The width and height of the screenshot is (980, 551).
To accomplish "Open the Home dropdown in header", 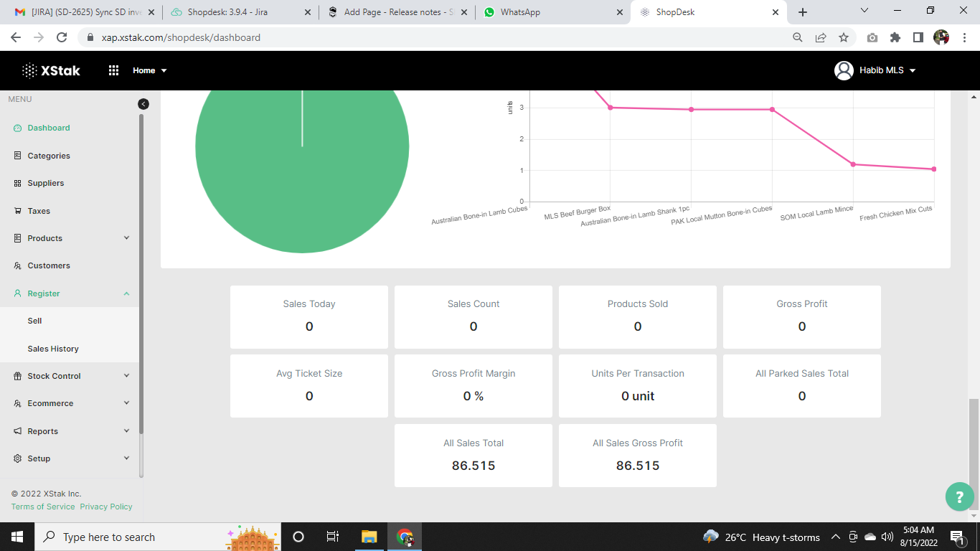I will [x=149, y=70].
